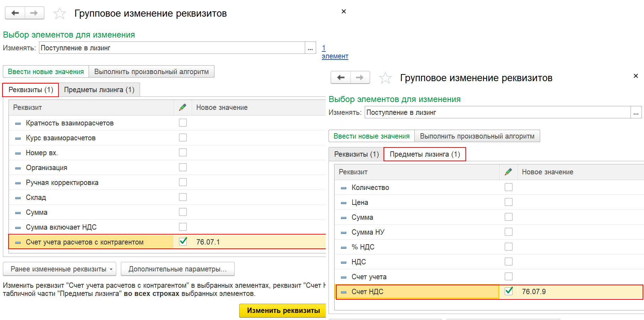Click the back arrow in left window
The width and height of the screenshot is (644, 320).
(15, 13)
